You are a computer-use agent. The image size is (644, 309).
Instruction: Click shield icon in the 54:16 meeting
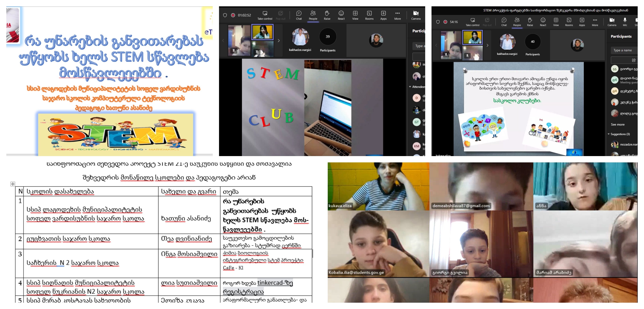click(x=438, y=22)
